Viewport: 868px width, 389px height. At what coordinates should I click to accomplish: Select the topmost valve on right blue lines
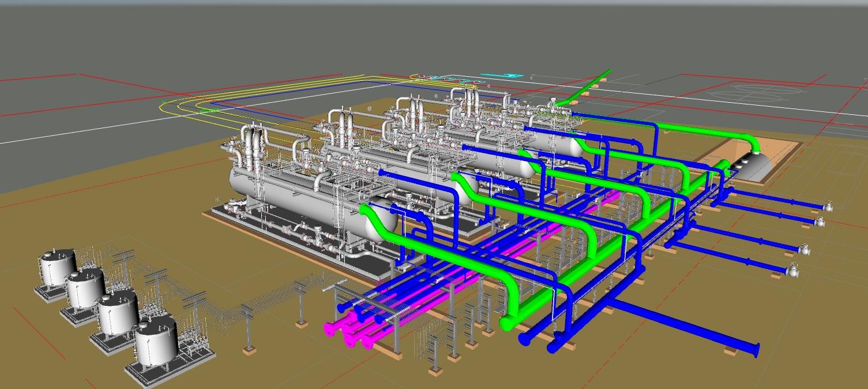tap(829, 206)
